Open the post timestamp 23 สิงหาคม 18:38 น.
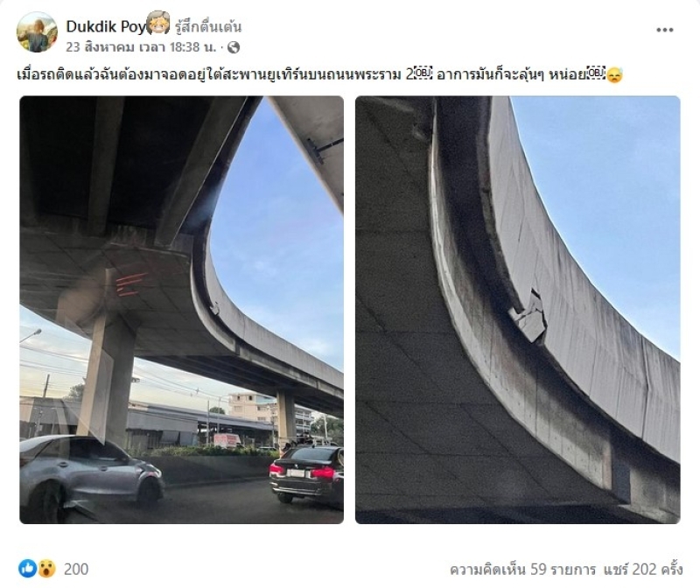 pyautogui.click(x=141, y=47)
